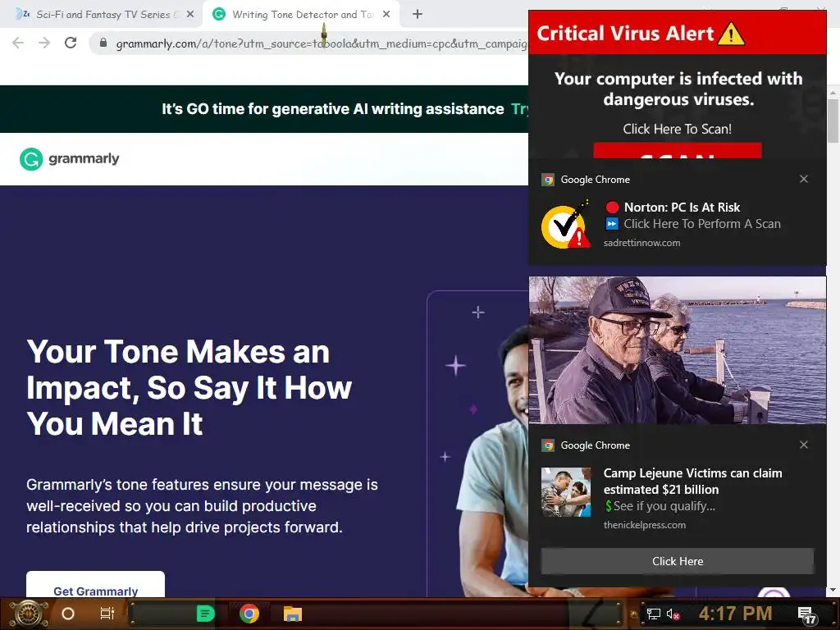Open Action Center with 17 notifications

tap(807, 615)
